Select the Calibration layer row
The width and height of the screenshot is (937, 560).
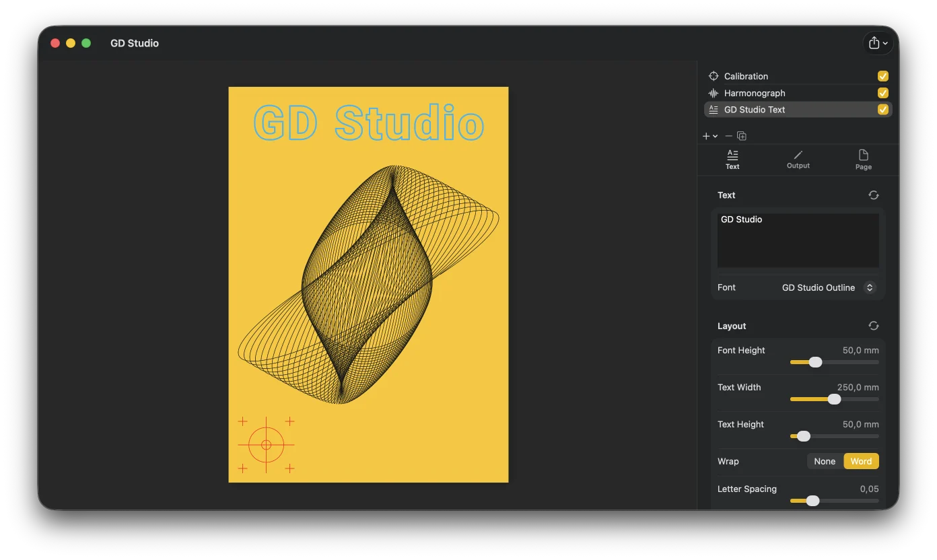tap(798, 76)
